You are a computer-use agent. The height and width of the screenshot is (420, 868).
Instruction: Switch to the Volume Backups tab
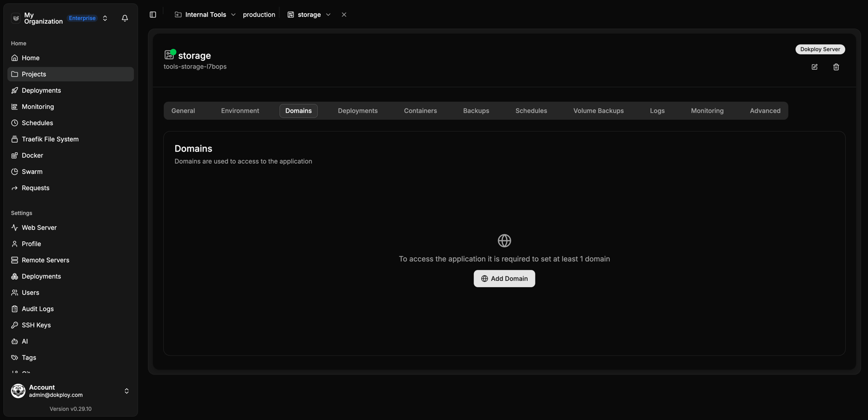pos(598,111)
